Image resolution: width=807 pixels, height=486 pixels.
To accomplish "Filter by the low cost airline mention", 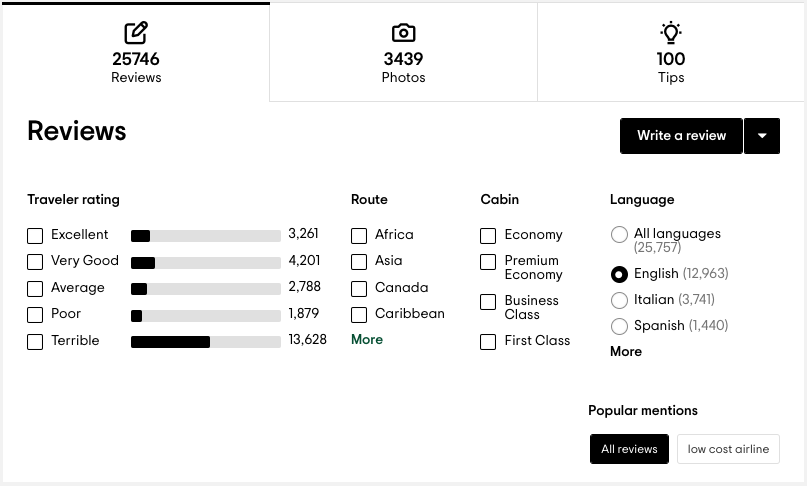I will tap(728, 449).
